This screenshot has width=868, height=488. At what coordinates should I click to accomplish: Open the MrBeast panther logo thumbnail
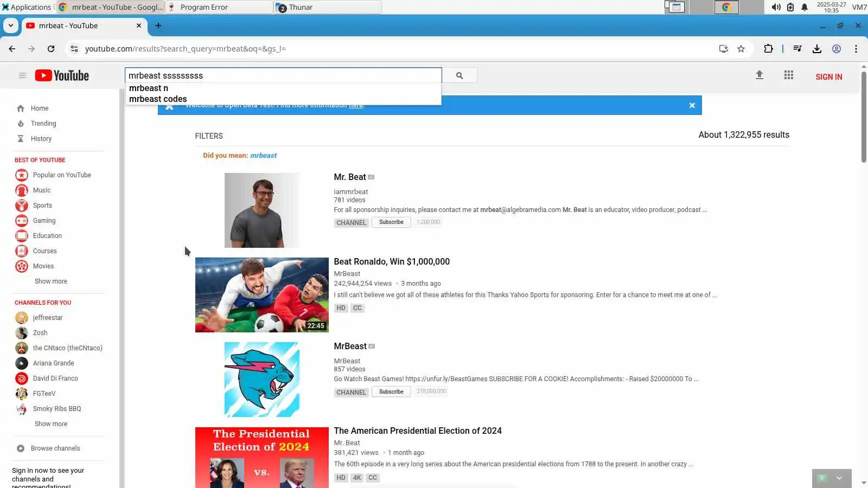coord(262,380)
